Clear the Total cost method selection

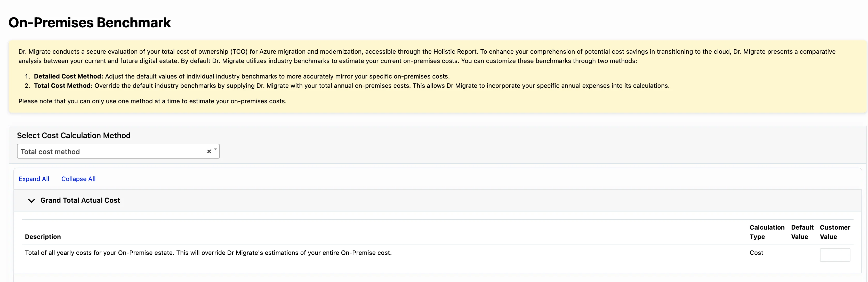click(x=209, y=151)
